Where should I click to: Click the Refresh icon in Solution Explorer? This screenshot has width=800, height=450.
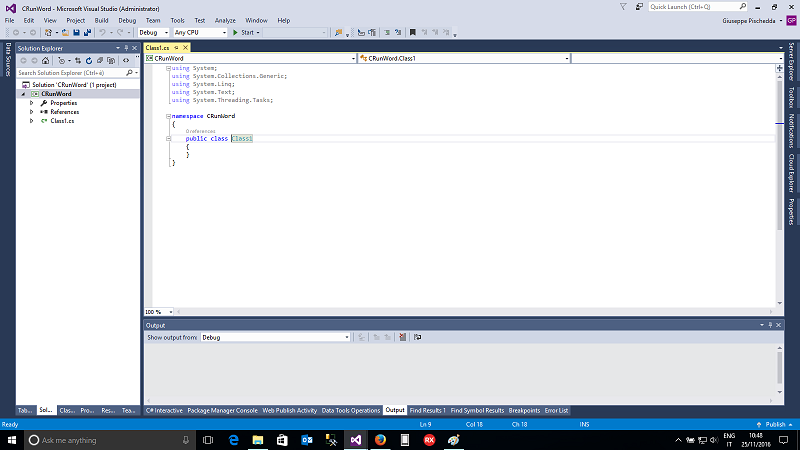coord(89,61)
